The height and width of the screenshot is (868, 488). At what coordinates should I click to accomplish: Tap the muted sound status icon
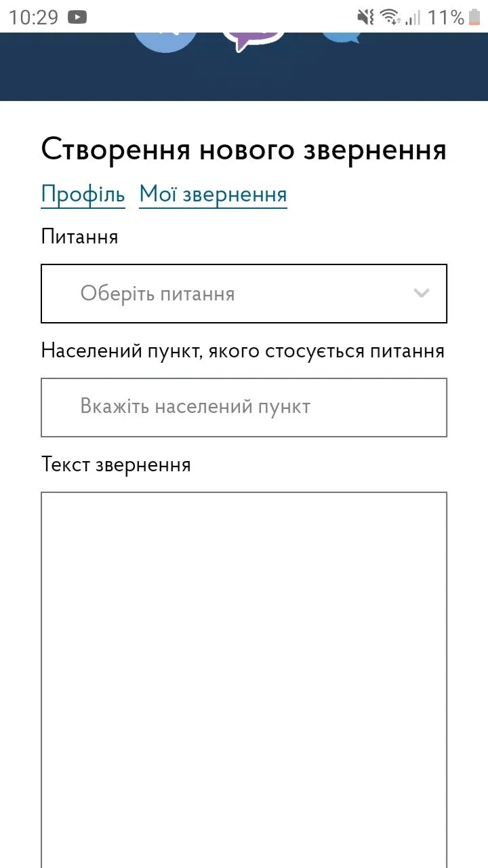coord(366,17)
